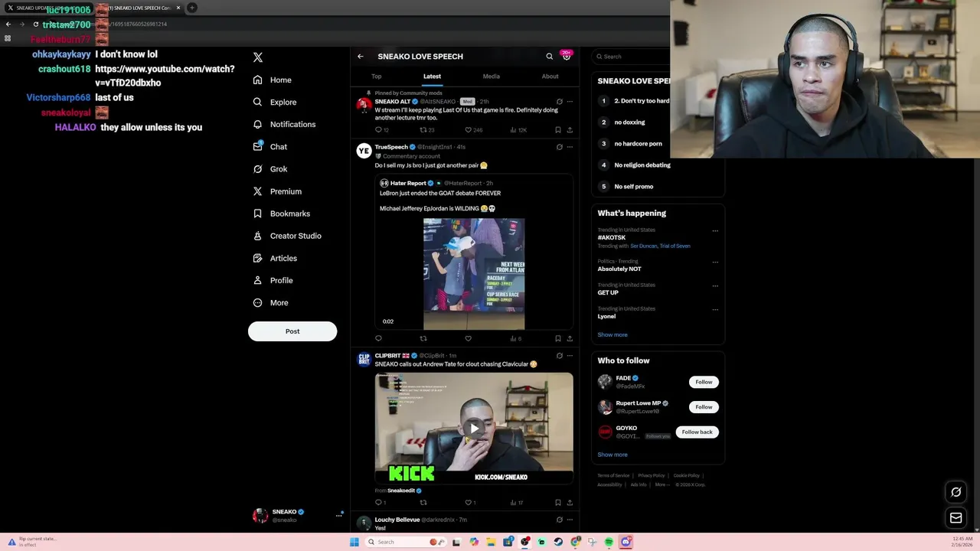Viewport: 980px width, 551px height.
Task: Open Creator Studio
Action: 286,236
